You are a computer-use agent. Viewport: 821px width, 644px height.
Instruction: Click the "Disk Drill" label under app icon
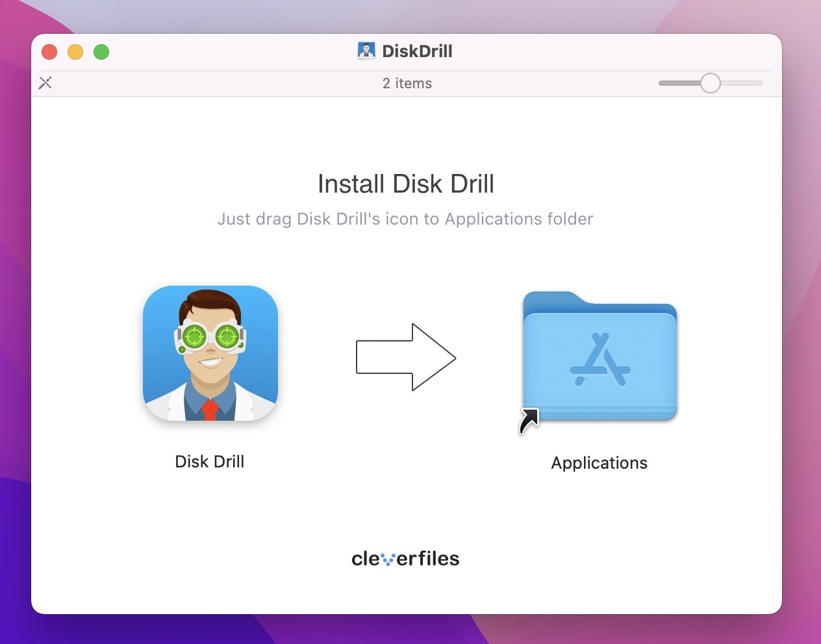(210, 462)
